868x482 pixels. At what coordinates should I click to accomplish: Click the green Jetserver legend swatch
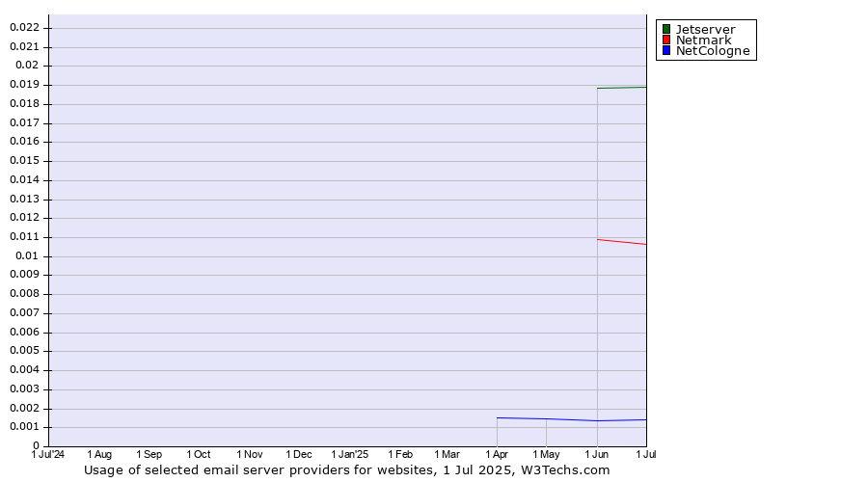pyautogui.click(x=666, y=29)
